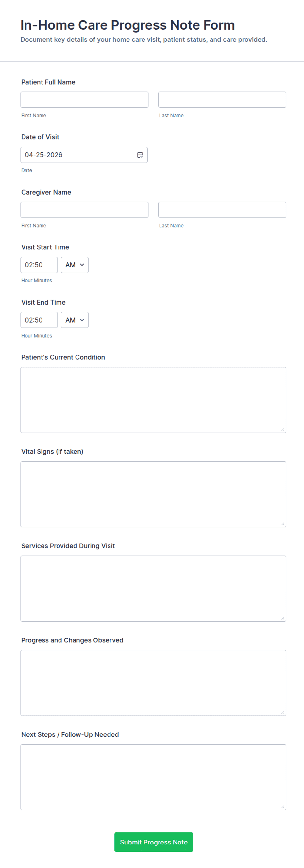Grab the Services Provided resize handle

click(283, 618)
